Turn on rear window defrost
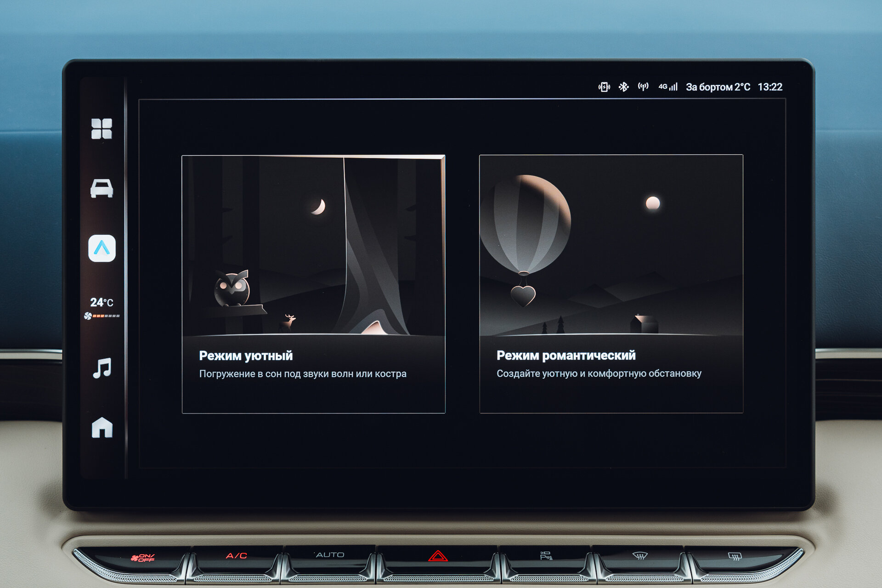 tap(735, 557)
